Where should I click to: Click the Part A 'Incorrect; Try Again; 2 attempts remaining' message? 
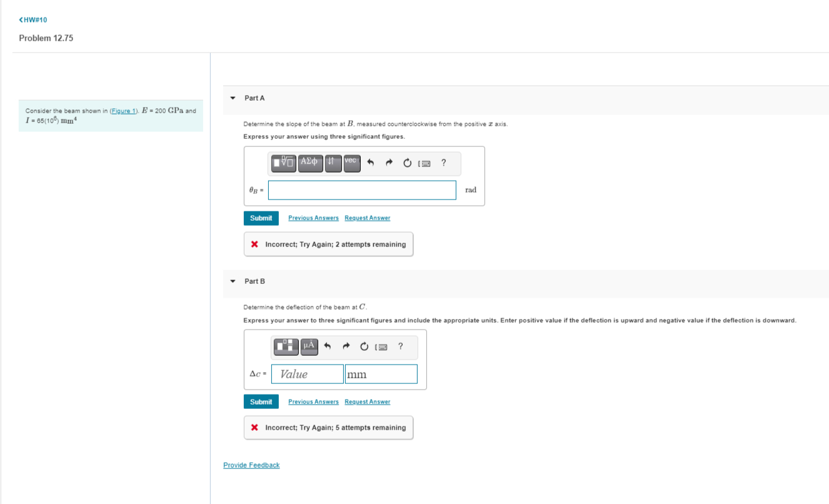pos(328,244)
